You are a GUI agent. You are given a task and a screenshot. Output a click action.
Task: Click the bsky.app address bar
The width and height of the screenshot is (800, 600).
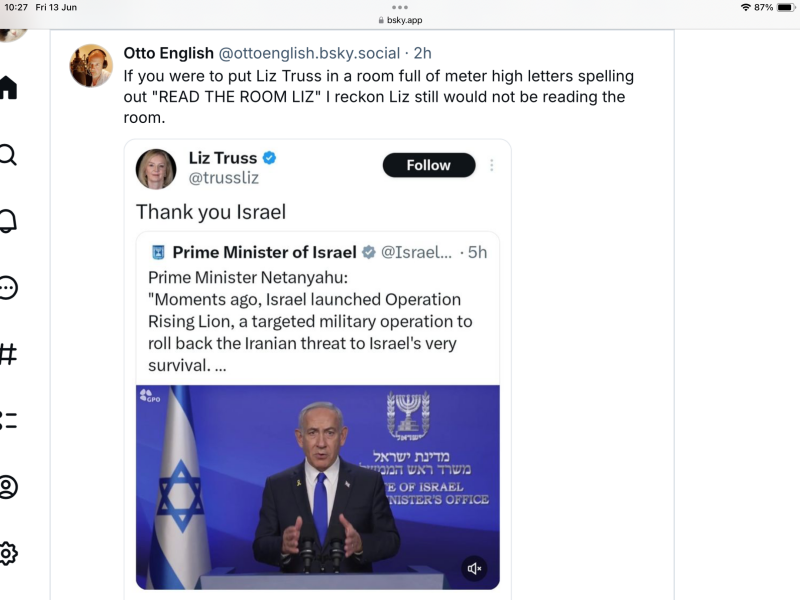pyautogui.click(x=400, y=20)
